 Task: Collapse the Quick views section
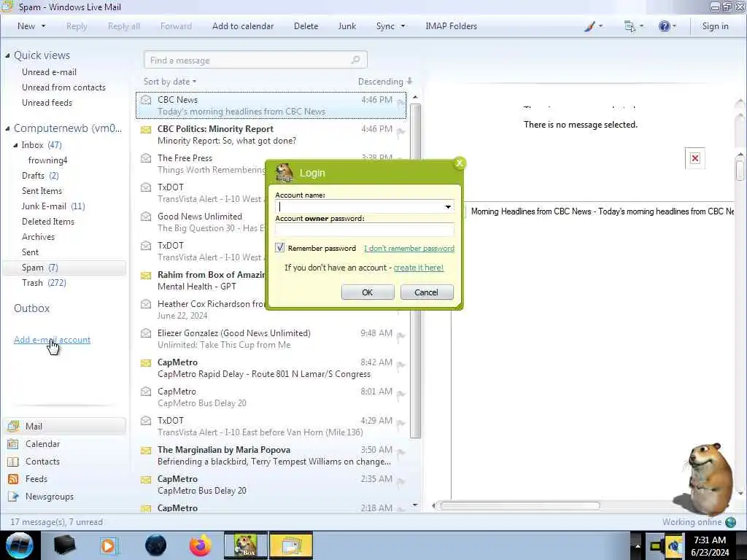(7, 55)
